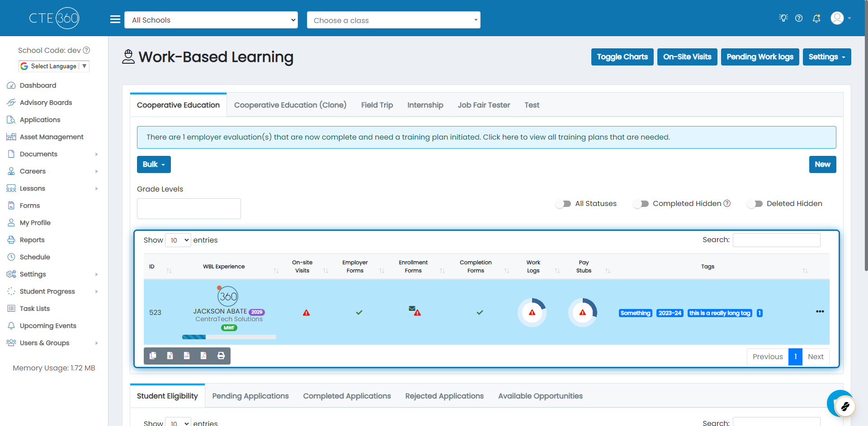Click the Completed Hidden help icon

click(727, 203)
